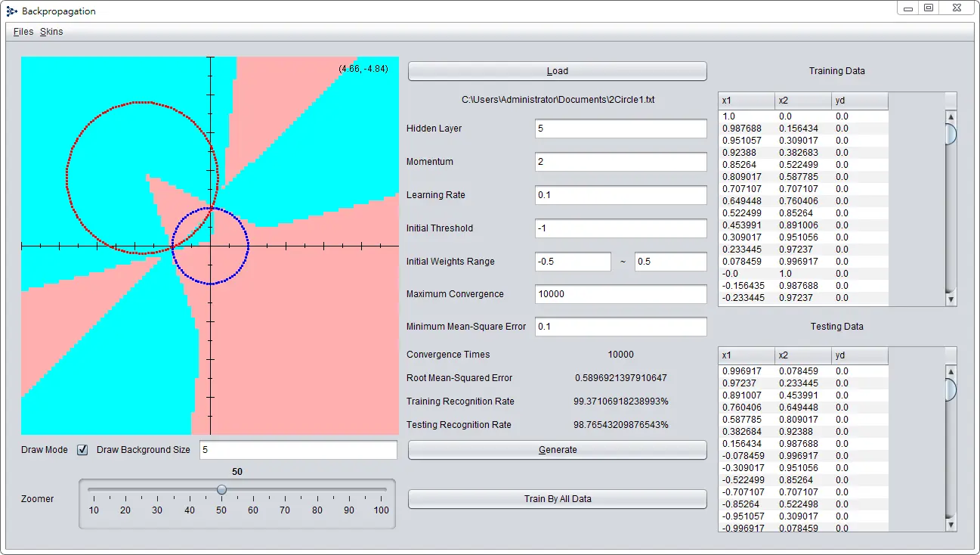Image resolution: width=980 pixels, height=555 pixels.
Task: Focus the Initial Threshold input field
Action: [621, 228]
